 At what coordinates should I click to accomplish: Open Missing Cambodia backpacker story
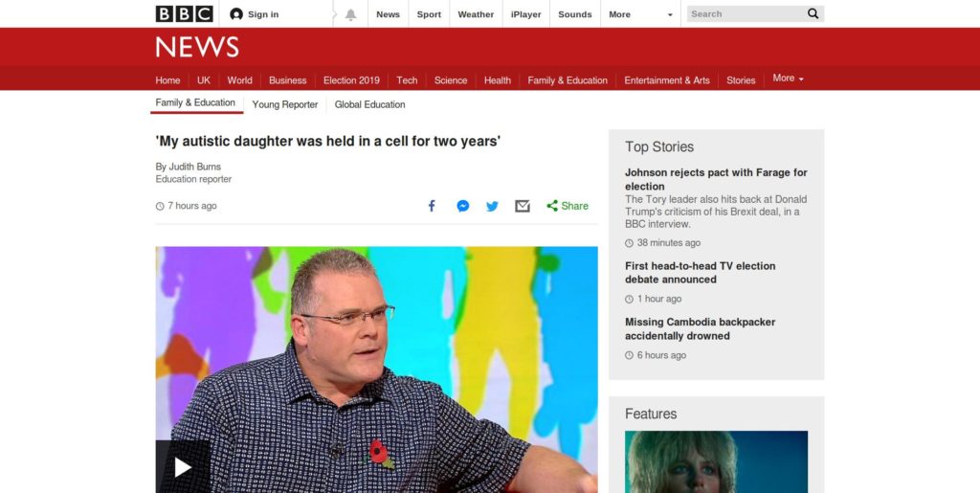tap(700, 328)
